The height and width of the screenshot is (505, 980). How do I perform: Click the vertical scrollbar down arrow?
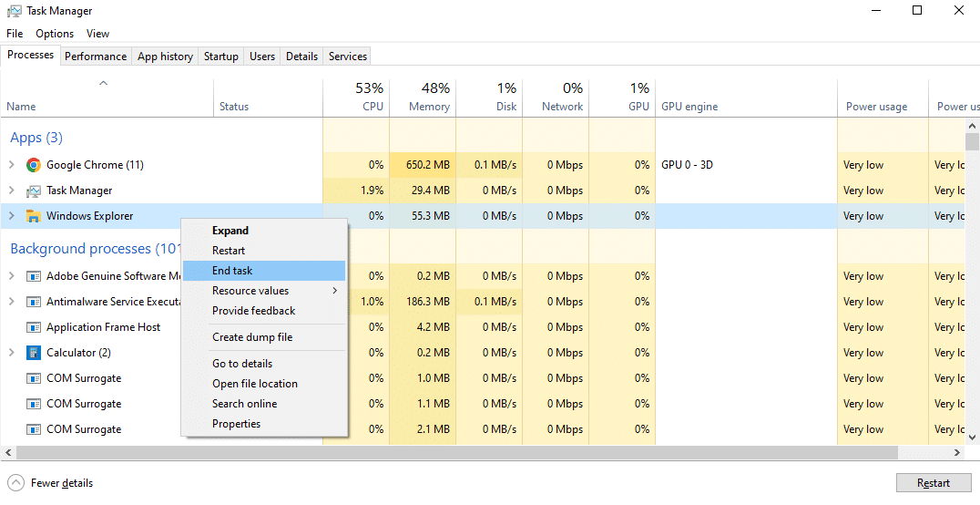972,438
